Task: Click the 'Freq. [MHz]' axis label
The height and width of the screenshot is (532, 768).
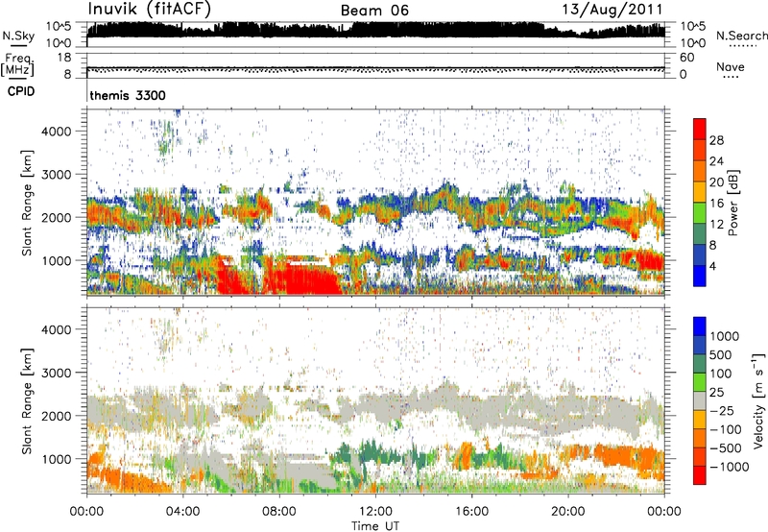Action: tap(17, 65)
